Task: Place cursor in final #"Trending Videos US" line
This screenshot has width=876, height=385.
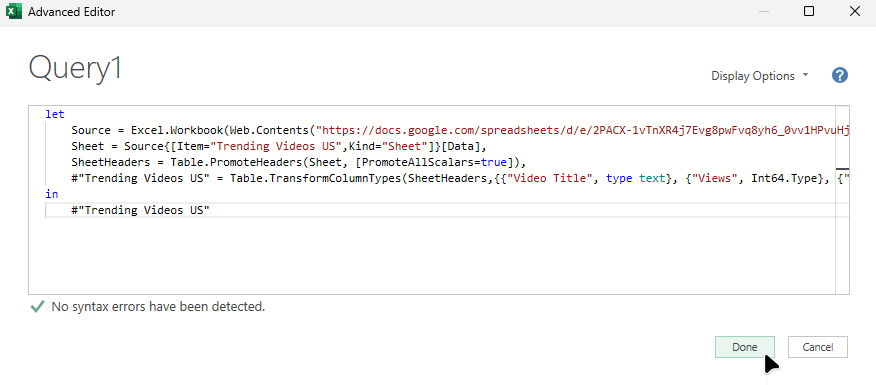Action: point(140,210)
